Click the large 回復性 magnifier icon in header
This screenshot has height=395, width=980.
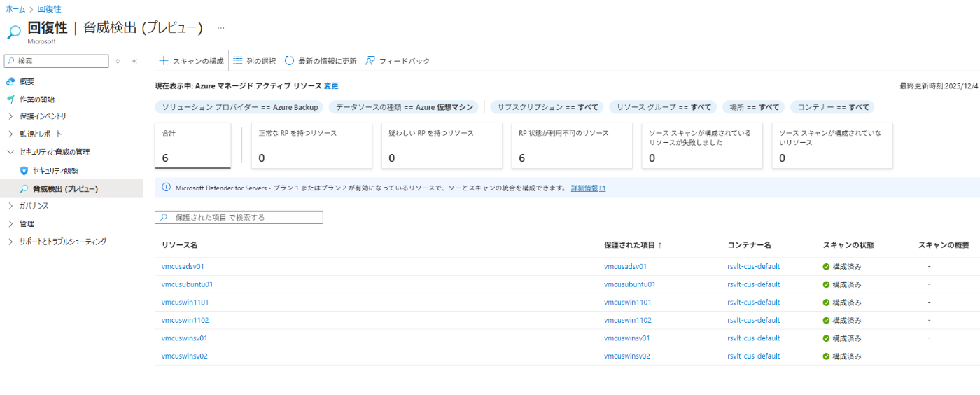point(14,32)
